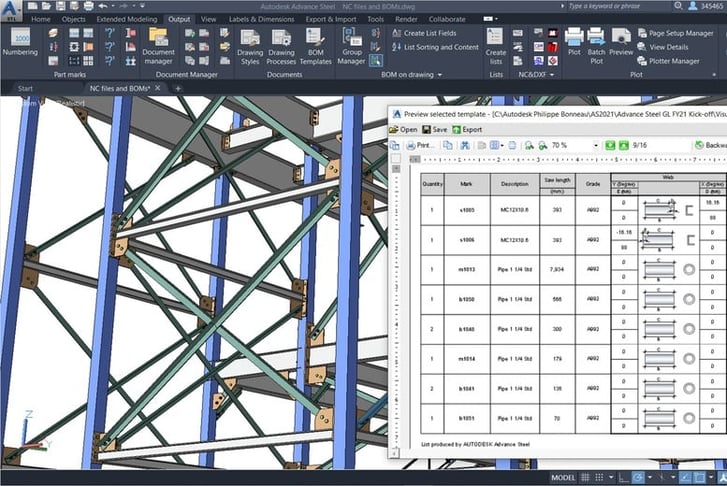Image resolution: width=727 pixels, height=486 pixels.
Task: Open the Advance Steel application menu logo
Action: [x=10, y=10]
